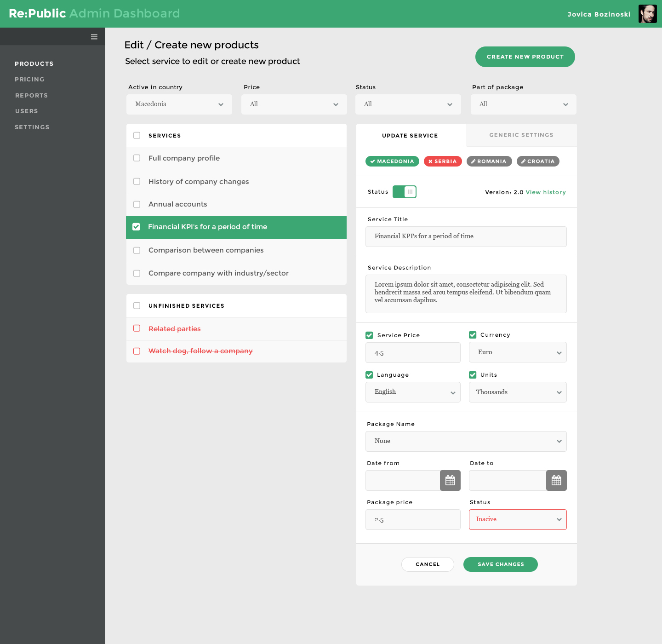Click the hamburger menu icon in sidebar
Viewport: 662px width, 644px height.
coord(94,37)
